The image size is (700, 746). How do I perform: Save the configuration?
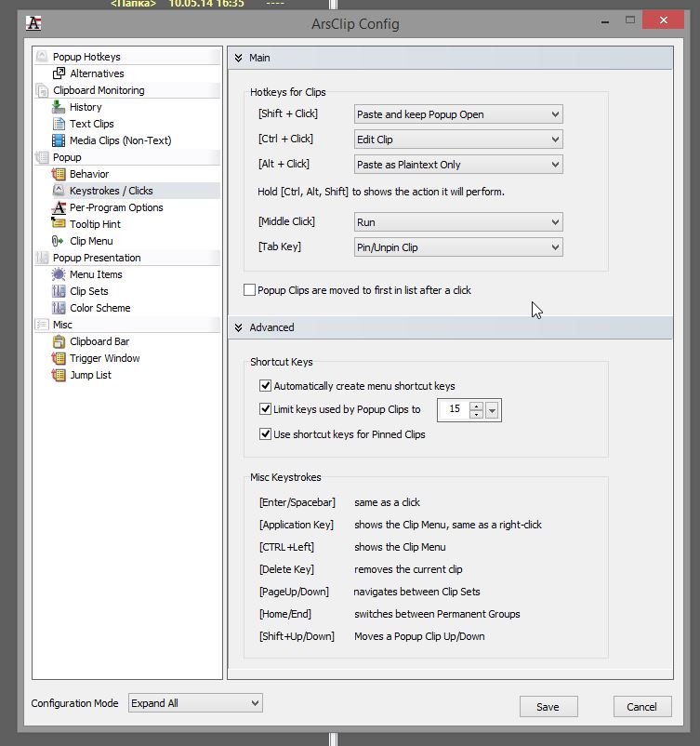coord(548,707)
